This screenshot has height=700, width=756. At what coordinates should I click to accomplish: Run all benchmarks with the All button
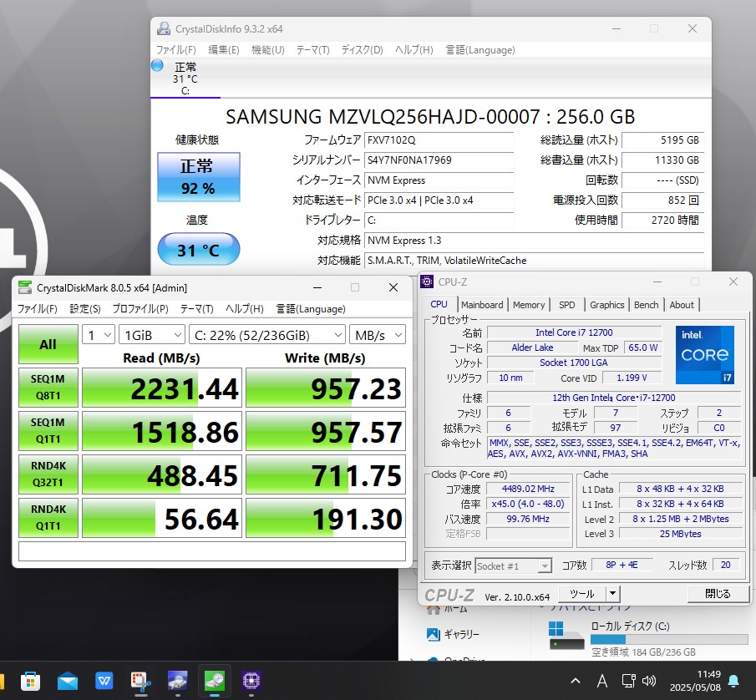[x=48, y=344]
